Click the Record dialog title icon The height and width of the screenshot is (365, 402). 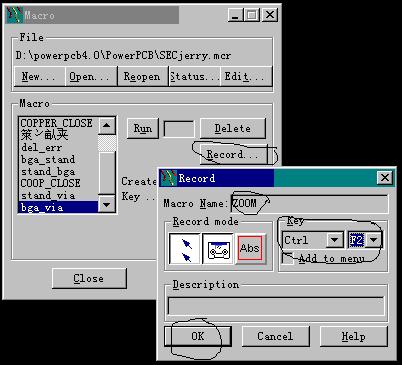[169, 178]
